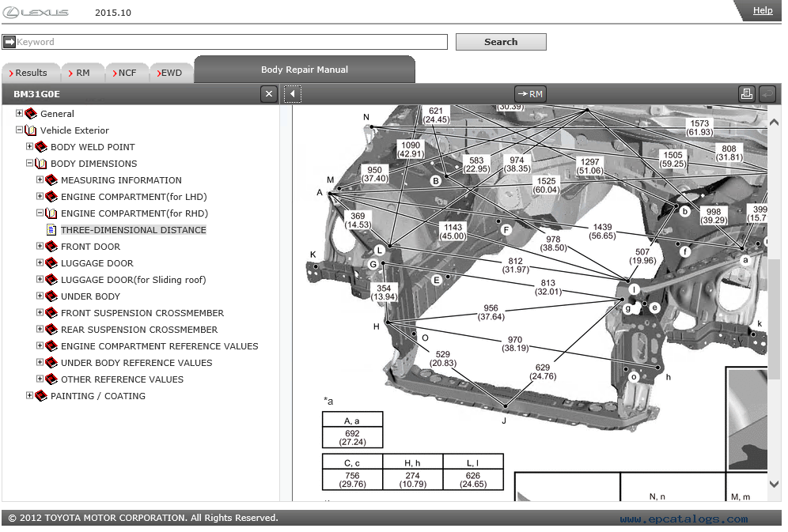This screenshot has height=532, width=788.
Task: Open THREE-DIMENSIONAL DISTANCE page
Action: pos(133,230)
